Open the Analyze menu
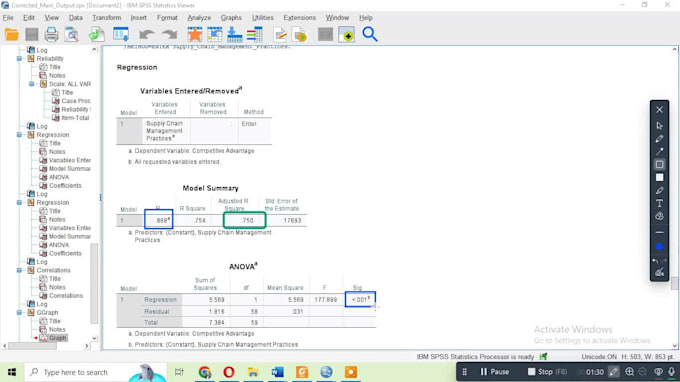 point(199,18)
